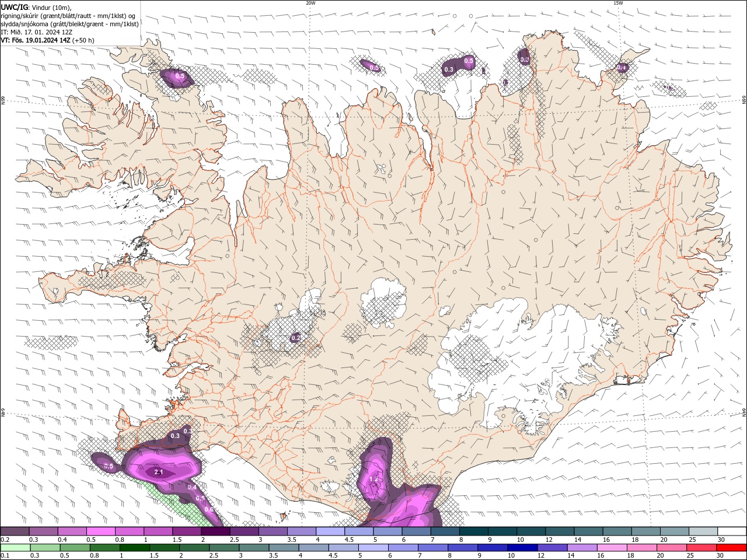Click the initial time text "IT: Mið. 17. 01. 2024 12Z"
747x560 pixels.
pyautogui.click(x=37, y=32)
